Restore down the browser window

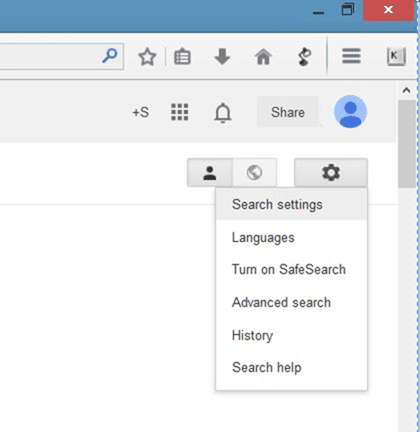coord(347,10)
